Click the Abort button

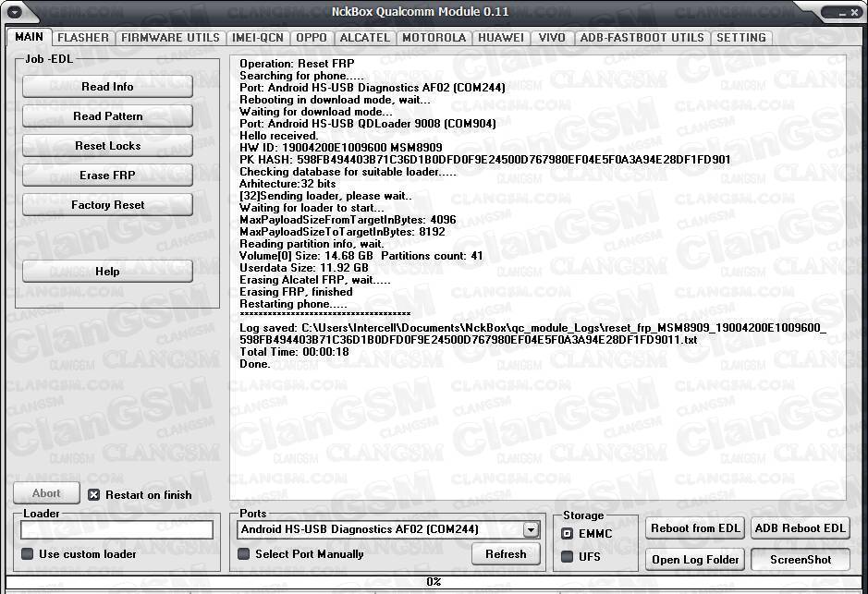[46, 493]
